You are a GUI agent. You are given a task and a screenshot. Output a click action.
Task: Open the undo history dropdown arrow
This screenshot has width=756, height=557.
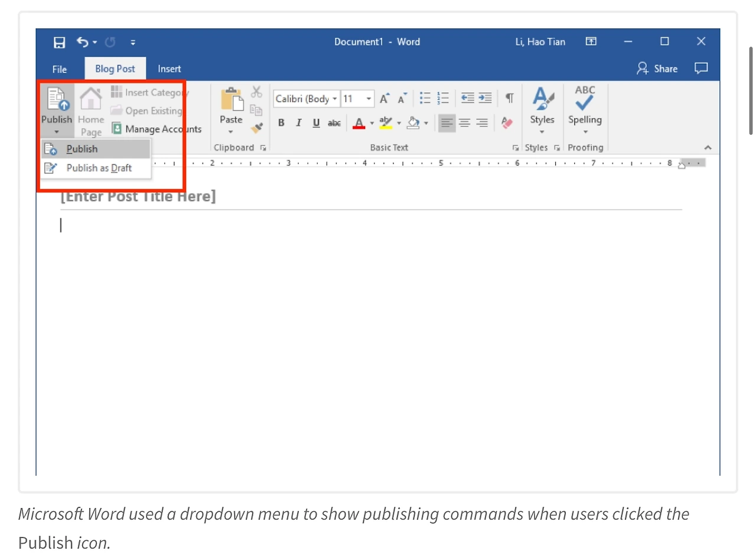(94, 43)
